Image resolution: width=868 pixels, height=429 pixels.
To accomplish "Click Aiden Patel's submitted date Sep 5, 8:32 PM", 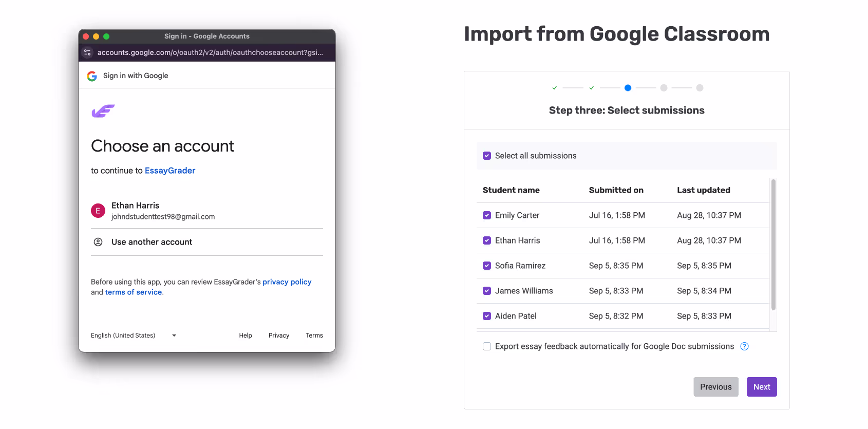I will (x=616, y=316).
